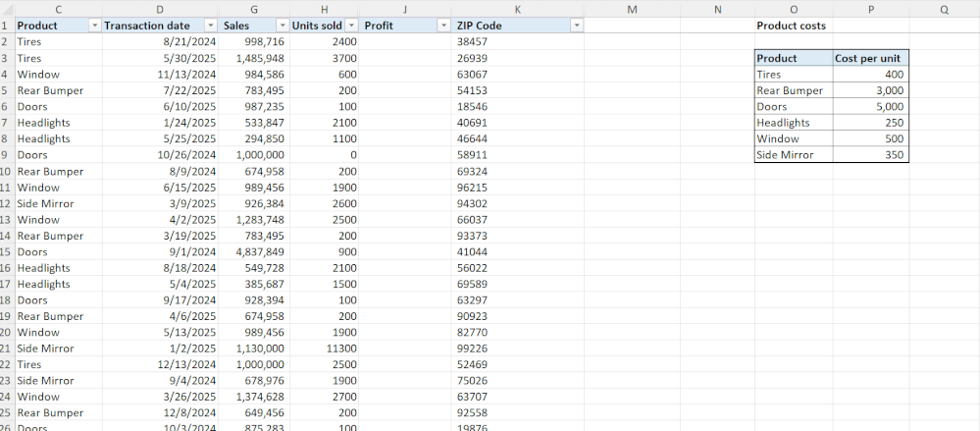Select column P header
Screen dimensions: 980x431
(x=871, y=9)
